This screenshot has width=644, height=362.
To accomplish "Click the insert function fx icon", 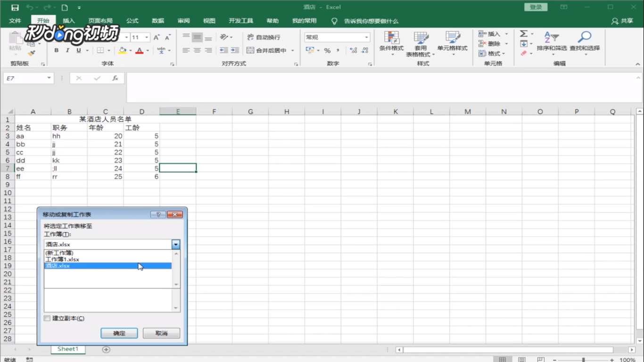I will pos(115,78).
